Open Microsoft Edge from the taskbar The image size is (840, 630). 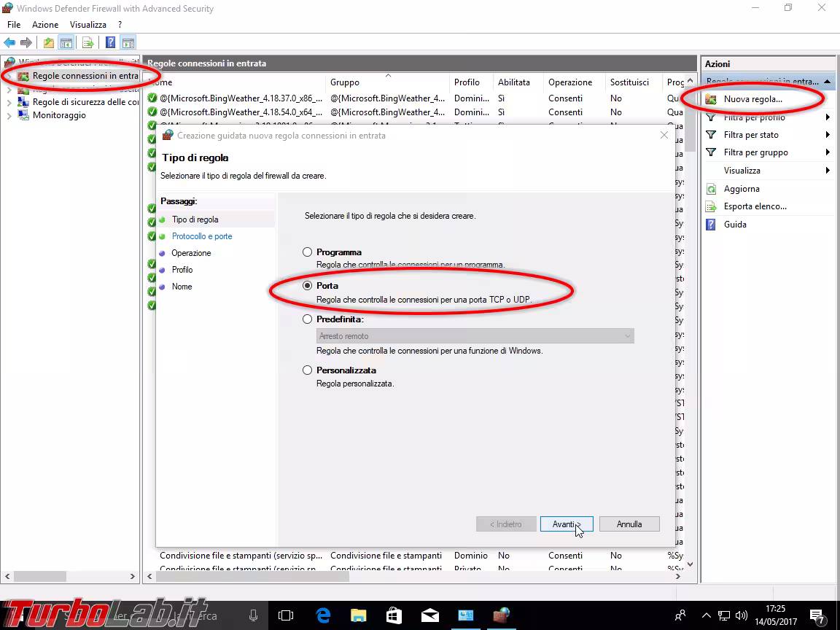click(x=322, y=615)
